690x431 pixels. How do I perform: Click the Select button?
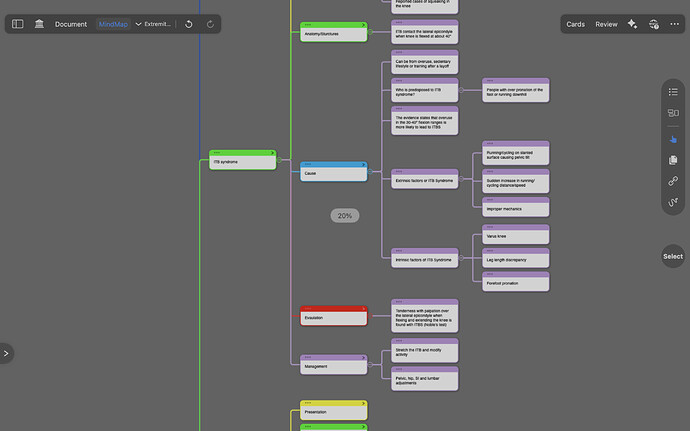tap(673, 256)
